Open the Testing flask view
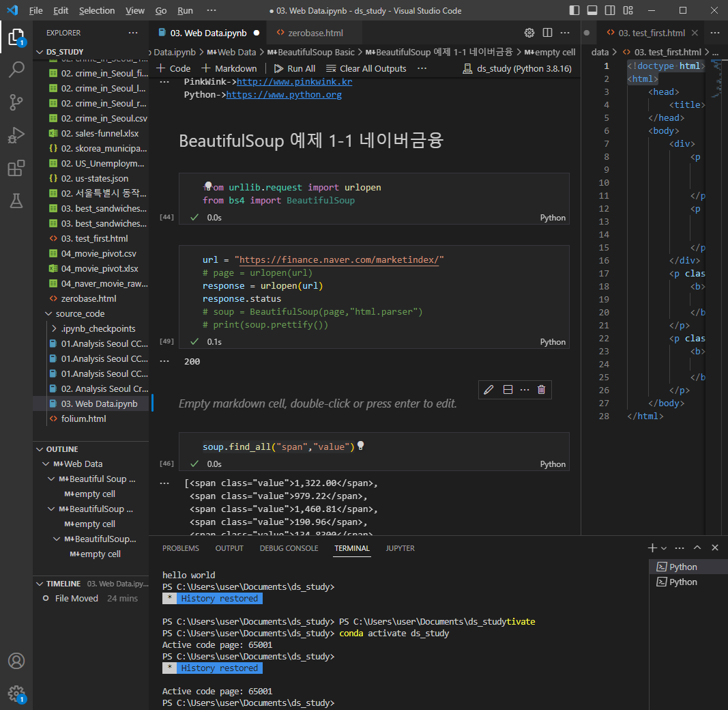Viewport: 728px width, 710px height. pyautogui.click(x=16, y=201)
